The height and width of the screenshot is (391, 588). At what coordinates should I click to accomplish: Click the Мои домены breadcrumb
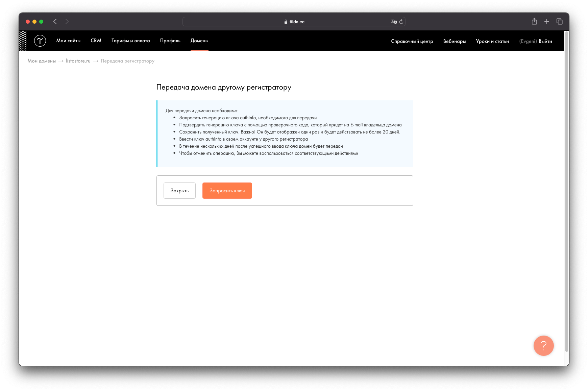pos(42,61)
